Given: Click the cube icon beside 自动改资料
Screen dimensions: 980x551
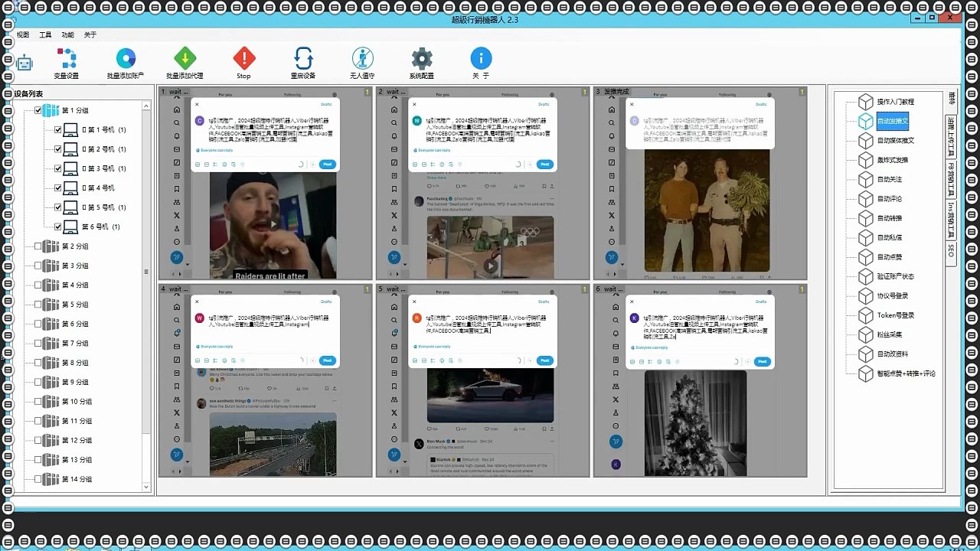Looking at the screenshot, I should 865,354.
